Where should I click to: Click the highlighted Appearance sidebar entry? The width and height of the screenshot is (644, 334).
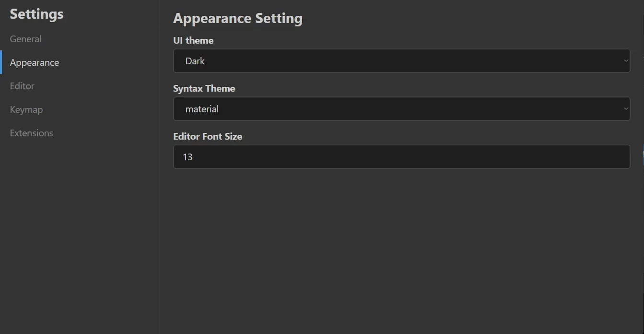[x=35, y=62]
